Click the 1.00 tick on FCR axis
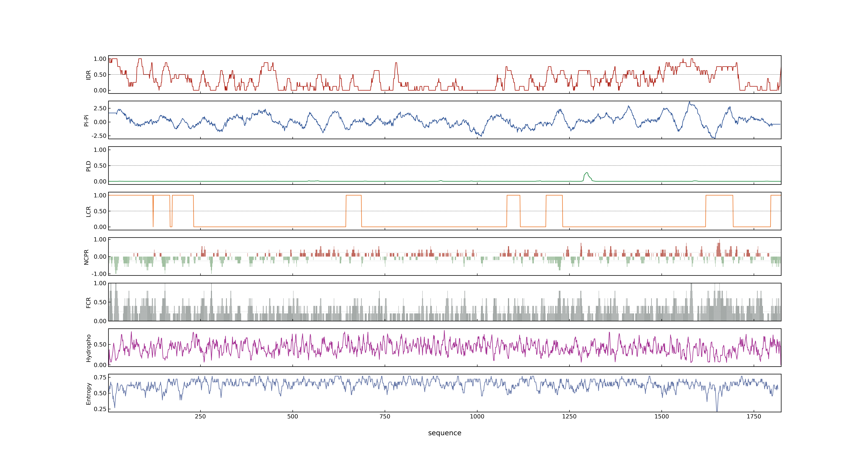Viewport: 868px width, 463px height. pyautogui.click(x=100, y=283)
